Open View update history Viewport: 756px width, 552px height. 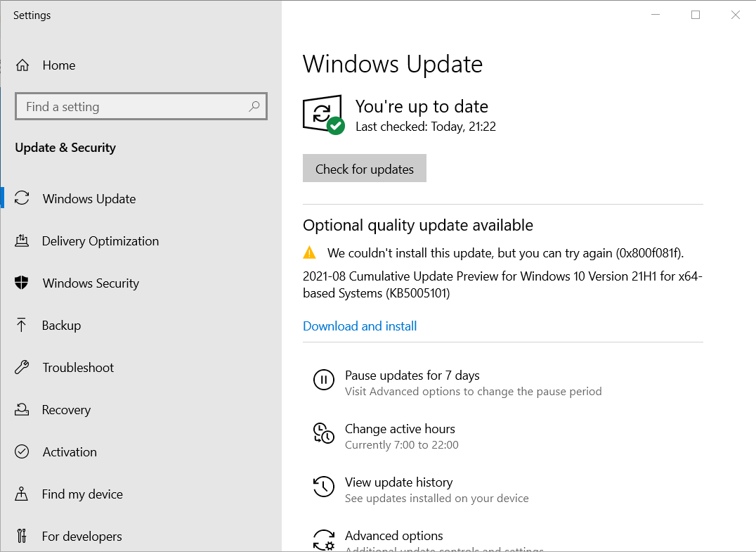(x=399, y=482)
